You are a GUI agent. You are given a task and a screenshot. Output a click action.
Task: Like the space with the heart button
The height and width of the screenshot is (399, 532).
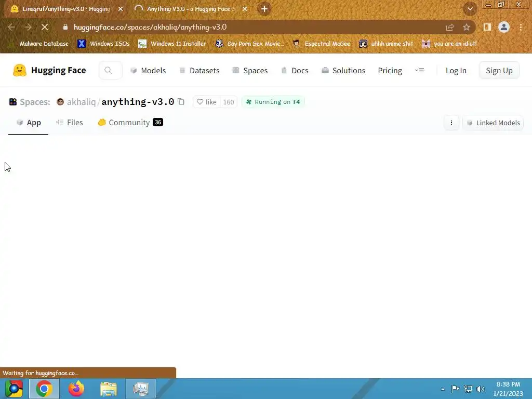pyautogui.click(x=206, y=102)
